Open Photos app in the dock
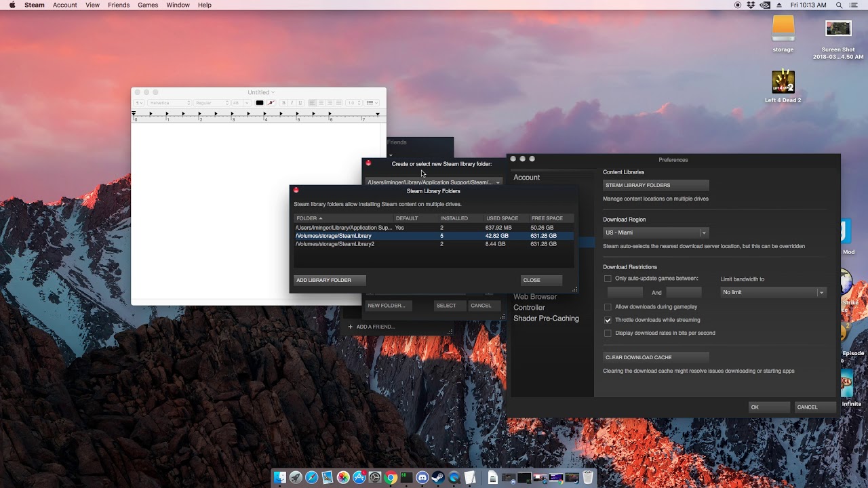 [343, 477]
